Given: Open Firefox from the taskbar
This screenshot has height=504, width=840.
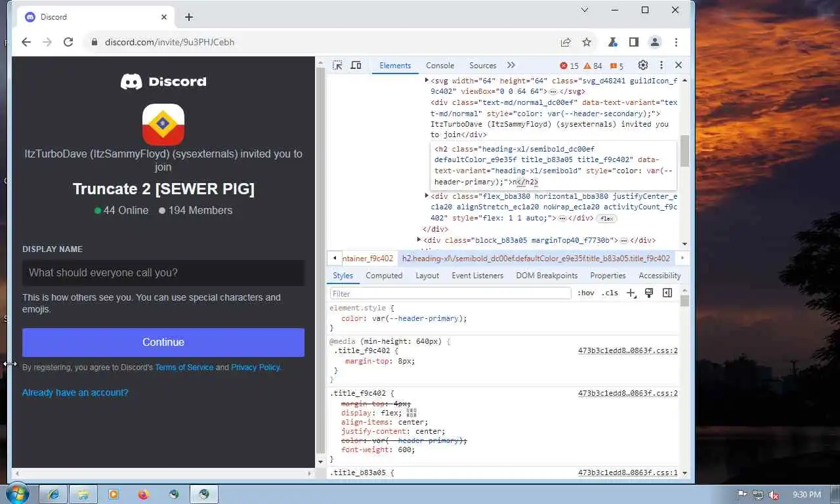Looking at the screenshot, I should (x=144, y=494).
